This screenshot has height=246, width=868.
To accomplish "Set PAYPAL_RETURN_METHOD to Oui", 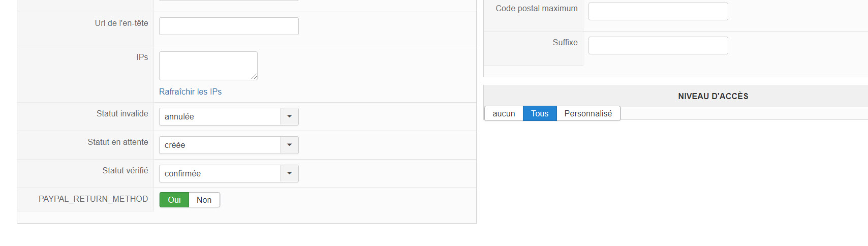I will 174,200.
